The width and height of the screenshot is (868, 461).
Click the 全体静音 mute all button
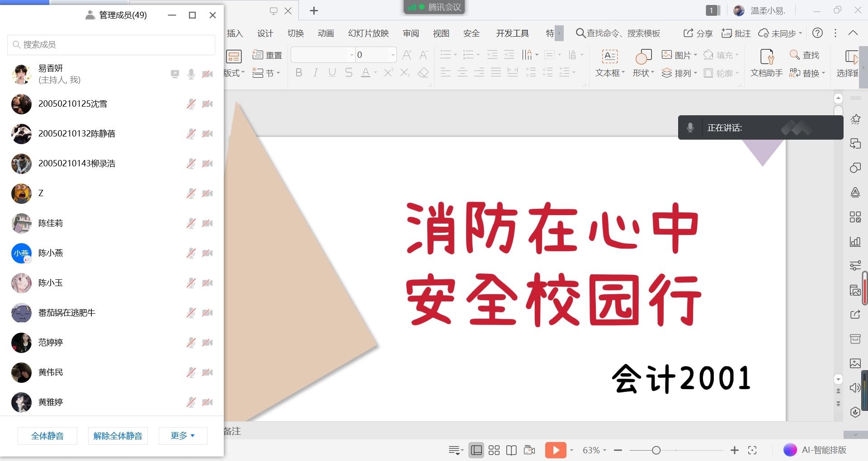tap(47, 436)
